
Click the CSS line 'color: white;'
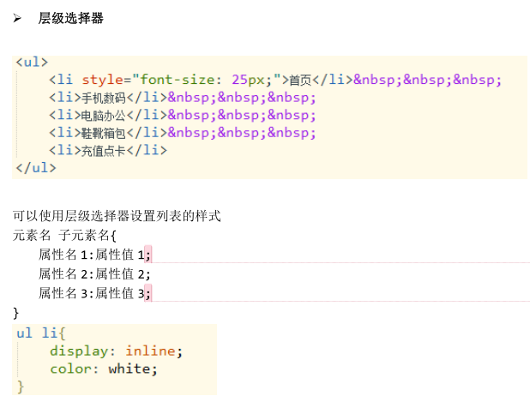click(x=104, y=369)
